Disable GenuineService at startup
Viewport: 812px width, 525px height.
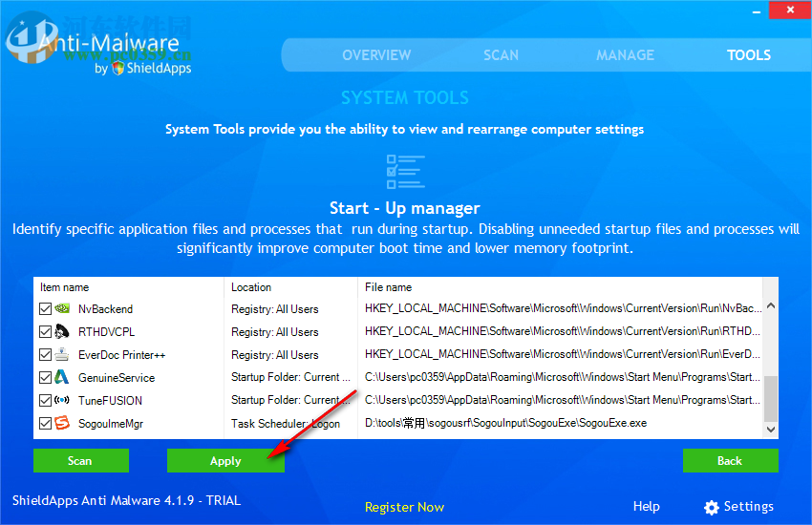[45, 378]
